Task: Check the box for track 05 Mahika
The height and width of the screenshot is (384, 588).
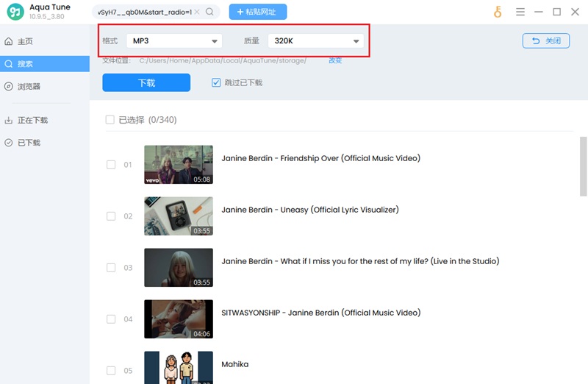Action: pyautogui.click(x=111, y=371)
